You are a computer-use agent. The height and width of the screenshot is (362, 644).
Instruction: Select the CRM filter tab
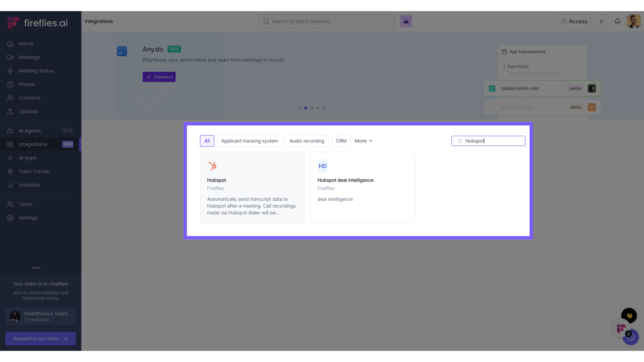[341, 141]
